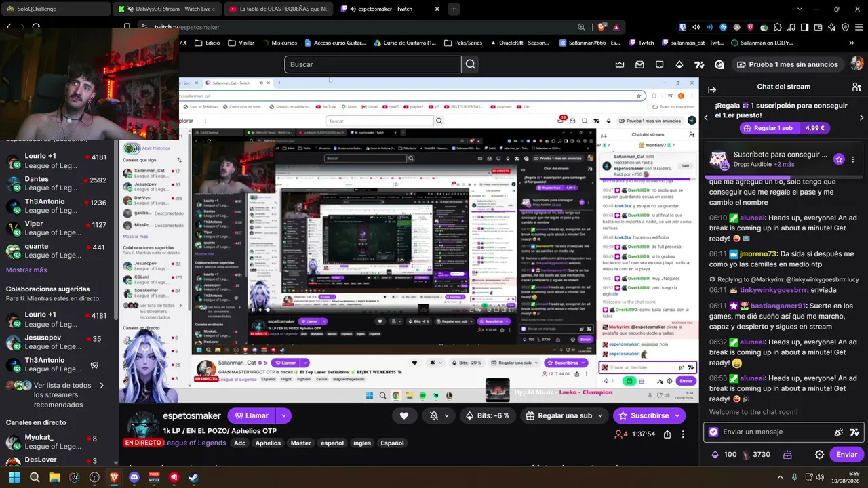Click the heart follow button for espetosmaker
The width and height of the screenshot is (868, 488).
(x=404, y=415)
